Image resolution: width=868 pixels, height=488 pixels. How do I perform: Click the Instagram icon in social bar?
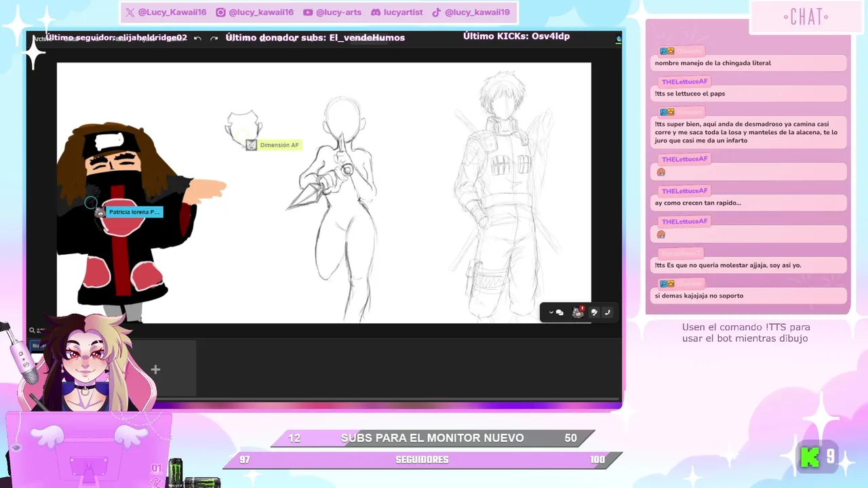pos(221,12)
